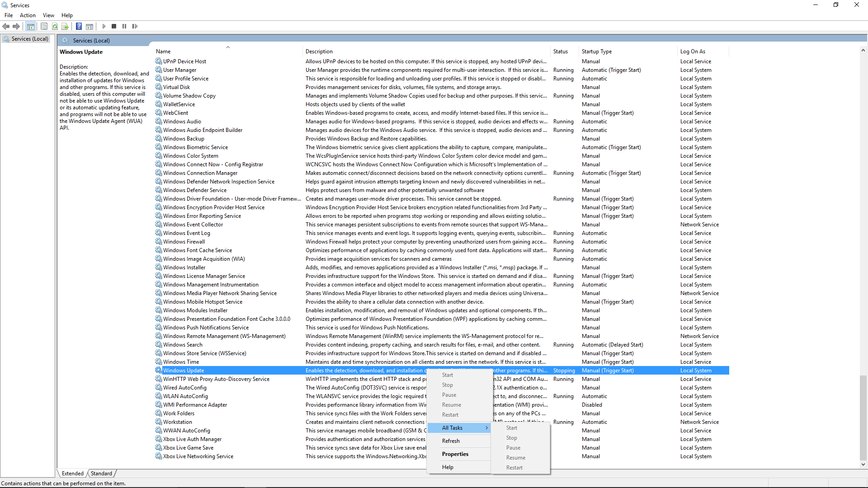Switch to the Standard tab
The image size is (868, 488).
101,473
